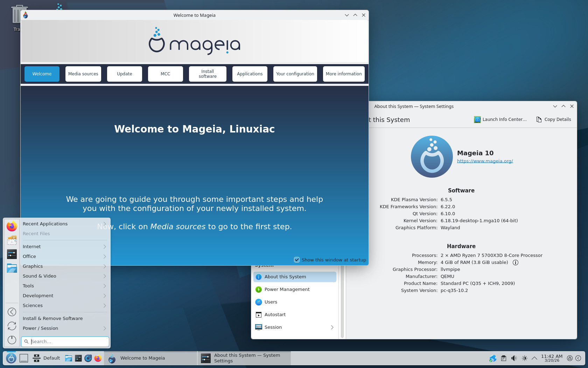Expand the Session settings entry
The image size is (588, 368).
click(x=332, y=327)
